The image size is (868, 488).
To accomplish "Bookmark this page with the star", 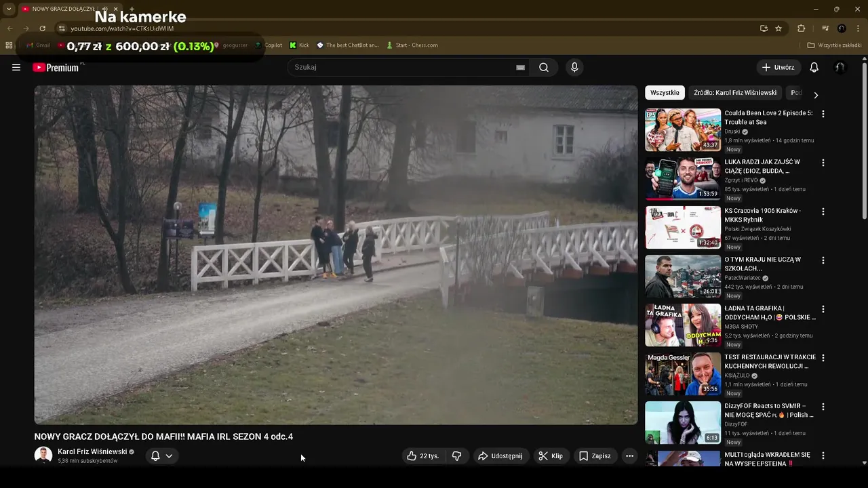I will [x=778, y=28].
